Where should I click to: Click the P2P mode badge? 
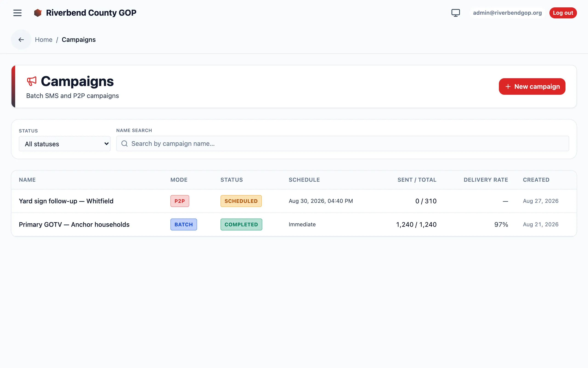click(x=180, y=201)
